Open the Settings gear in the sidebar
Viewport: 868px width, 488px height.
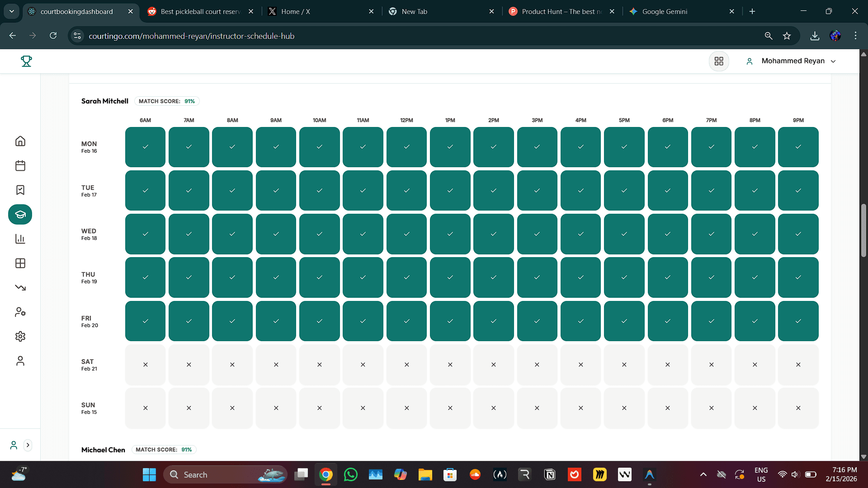(20, 337)
